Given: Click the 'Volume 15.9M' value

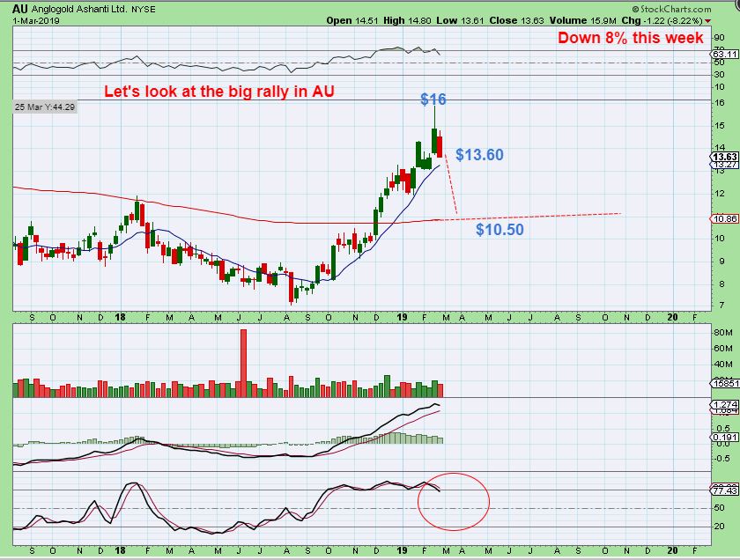Looking at the screenshot, I should coord(583,21).
